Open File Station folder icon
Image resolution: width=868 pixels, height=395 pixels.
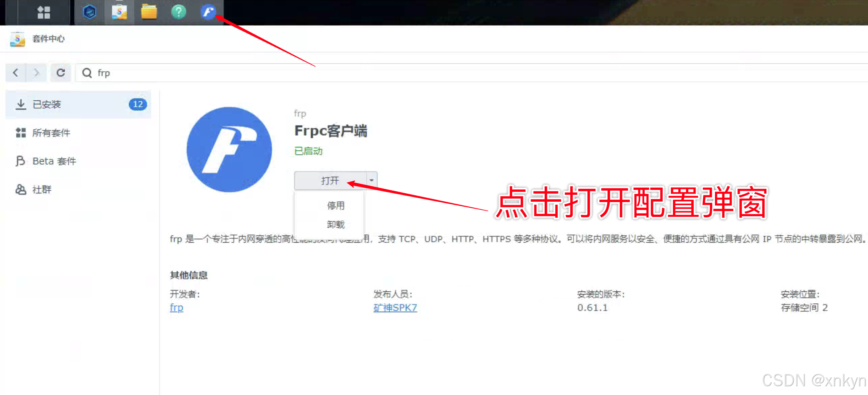tap(149, 12)
